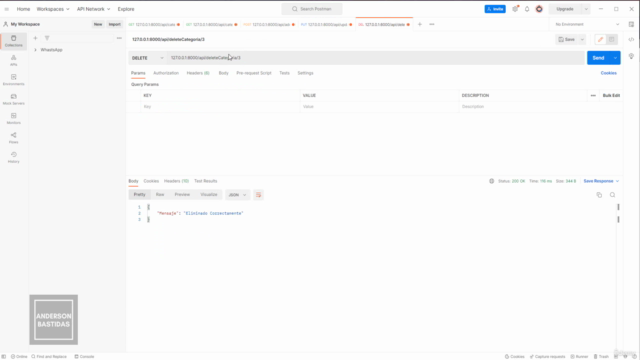Click the New button in workspace header
640x360 pixels.
[98, 24]
